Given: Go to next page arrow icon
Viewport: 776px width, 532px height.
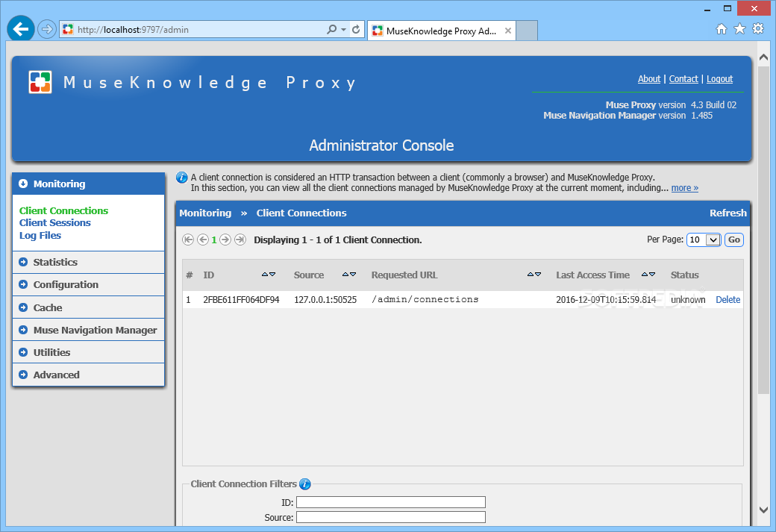Looking at the screenshot, I should pos(225,240).
